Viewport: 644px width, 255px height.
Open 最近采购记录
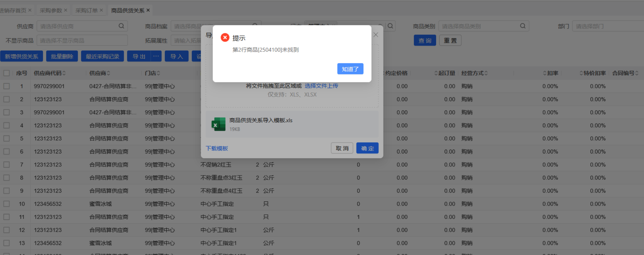pyautogui.click(x=102, y=56)
